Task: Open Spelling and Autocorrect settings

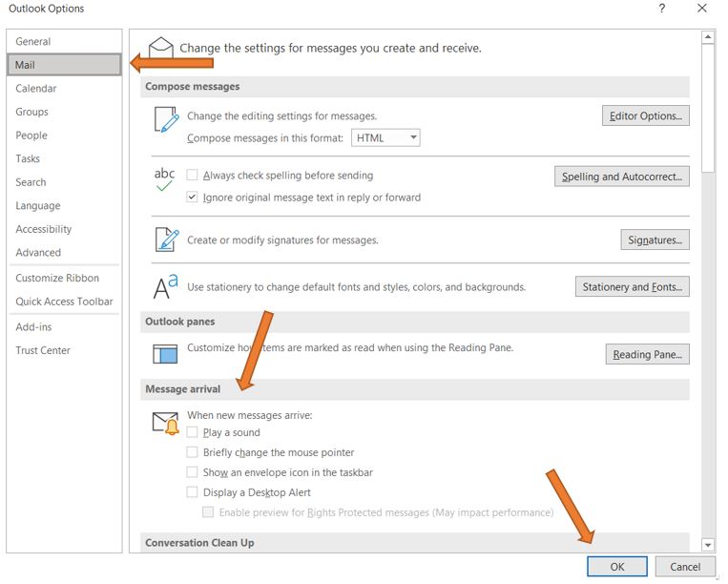Action: [622, 177]
